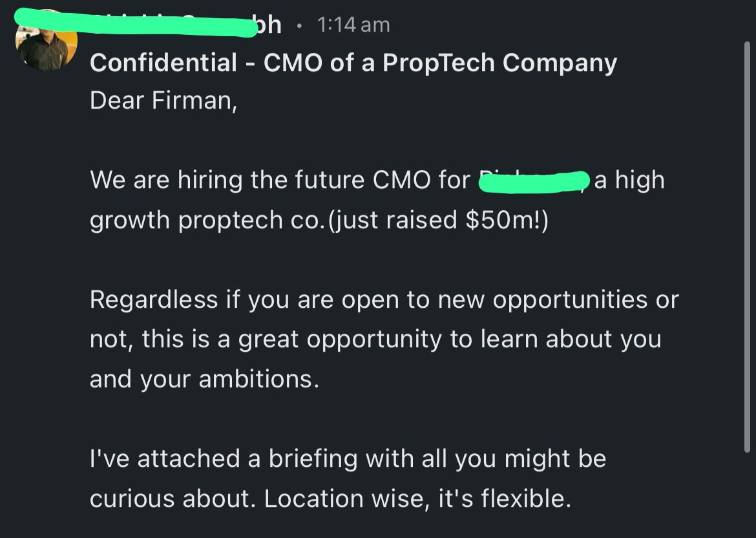Select the word "Confidential" in the subject

click(x=163, y=63)
